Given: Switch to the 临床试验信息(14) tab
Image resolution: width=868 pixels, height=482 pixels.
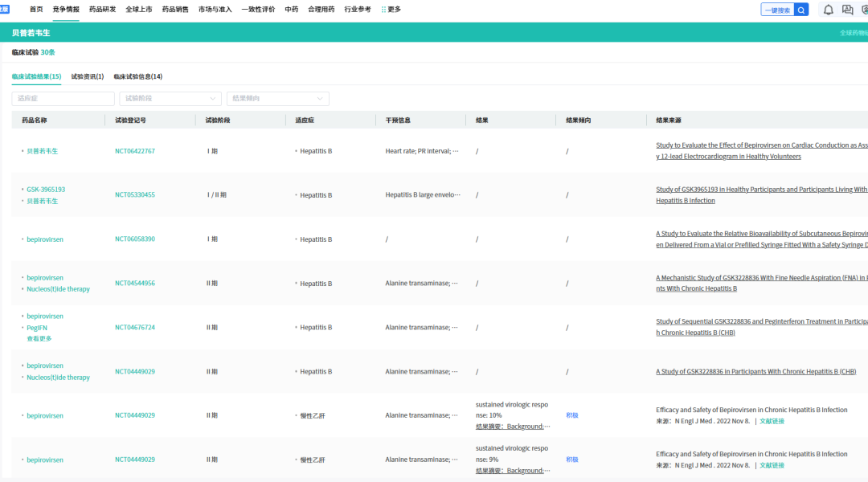Looking at the screenshot, I should pos(138,76).
